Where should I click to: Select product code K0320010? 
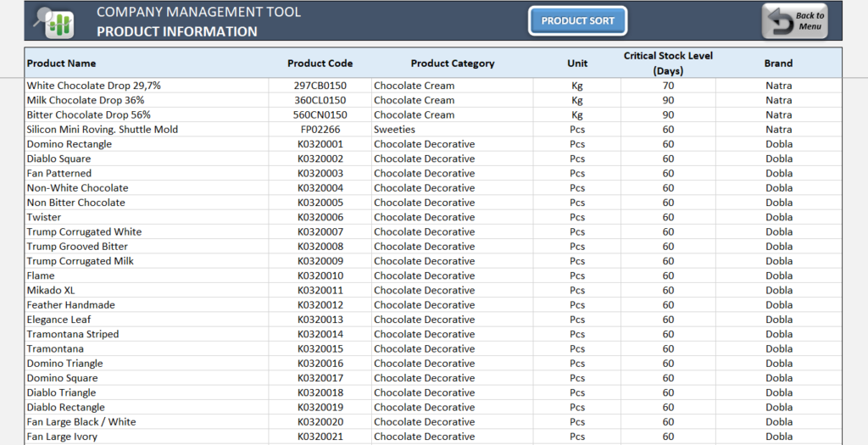click(320, 275)
